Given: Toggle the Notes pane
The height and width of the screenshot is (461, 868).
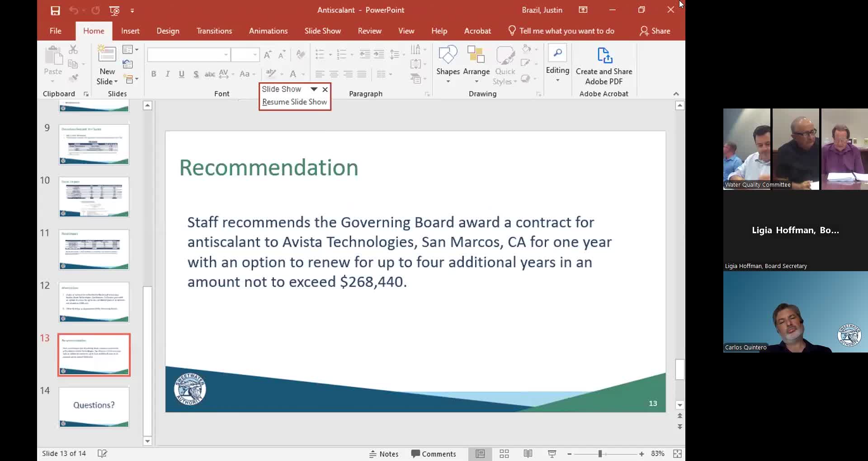Looking at the screenshot, I should [384, 454].
